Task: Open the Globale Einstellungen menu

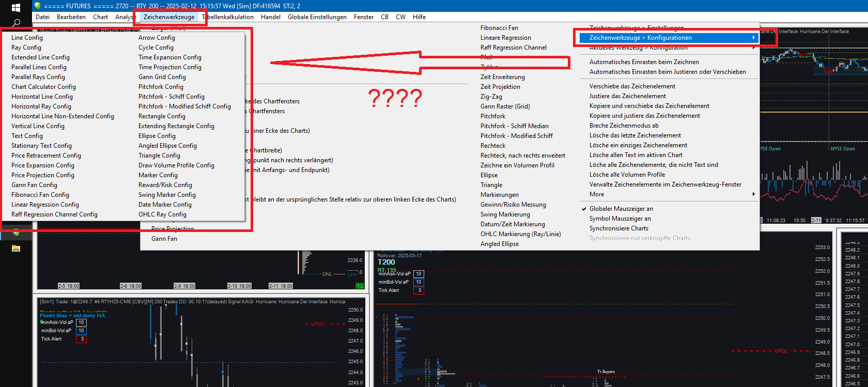Action: tap(317, 17)
